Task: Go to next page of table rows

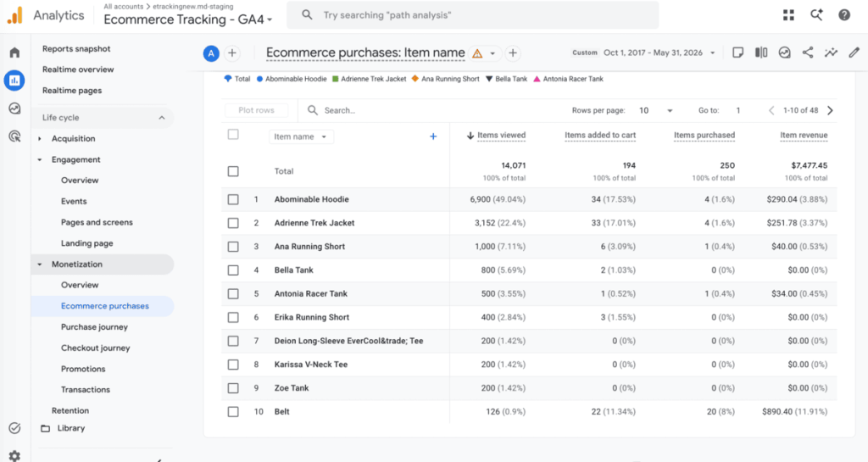Action: point(830,111)
